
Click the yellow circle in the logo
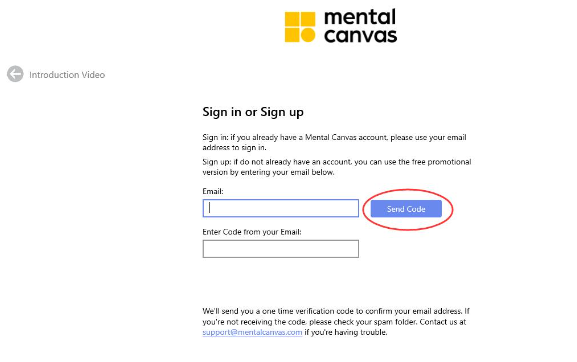click(x=308, y=35)
